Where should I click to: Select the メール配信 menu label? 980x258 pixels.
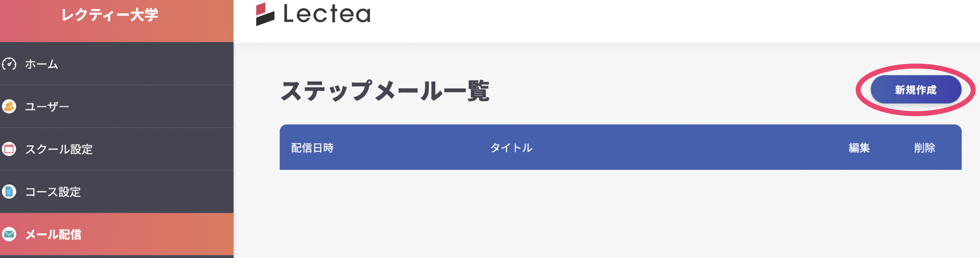point(53,235)
